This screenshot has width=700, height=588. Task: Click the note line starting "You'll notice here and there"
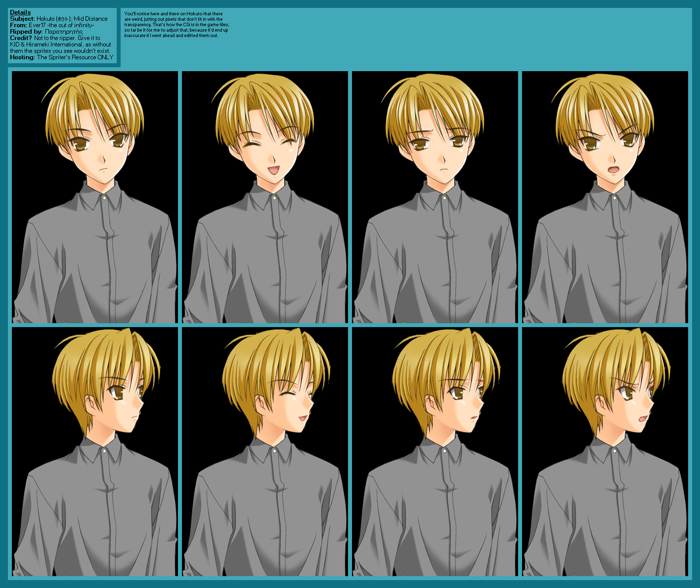(174, 14)
